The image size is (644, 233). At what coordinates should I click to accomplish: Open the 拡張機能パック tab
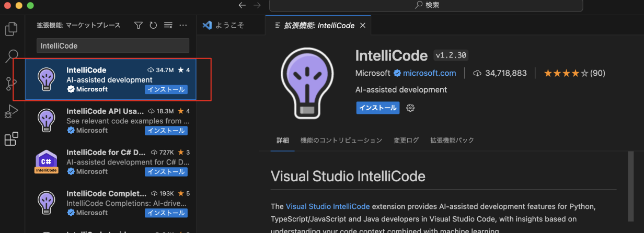452,141
